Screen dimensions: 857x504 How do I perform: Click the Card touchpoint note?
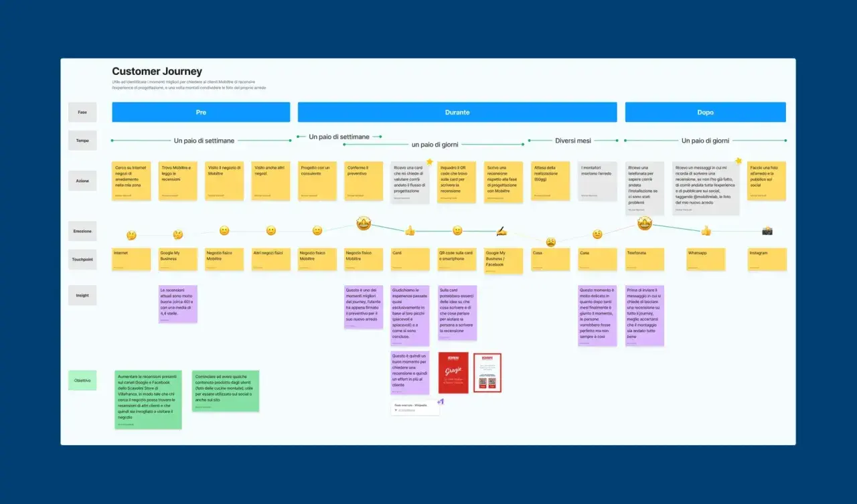pyautogui.click(x=410, y=259)
